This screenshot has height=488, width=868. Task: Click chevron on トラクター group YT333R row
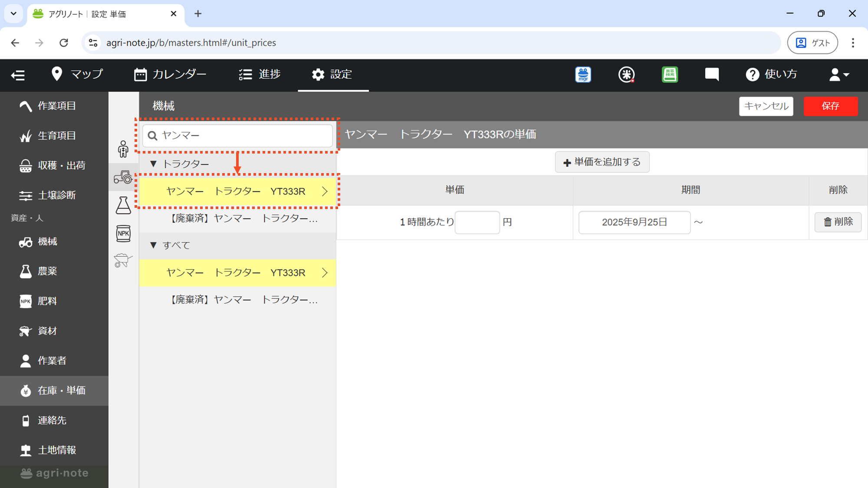pos(325,191)
